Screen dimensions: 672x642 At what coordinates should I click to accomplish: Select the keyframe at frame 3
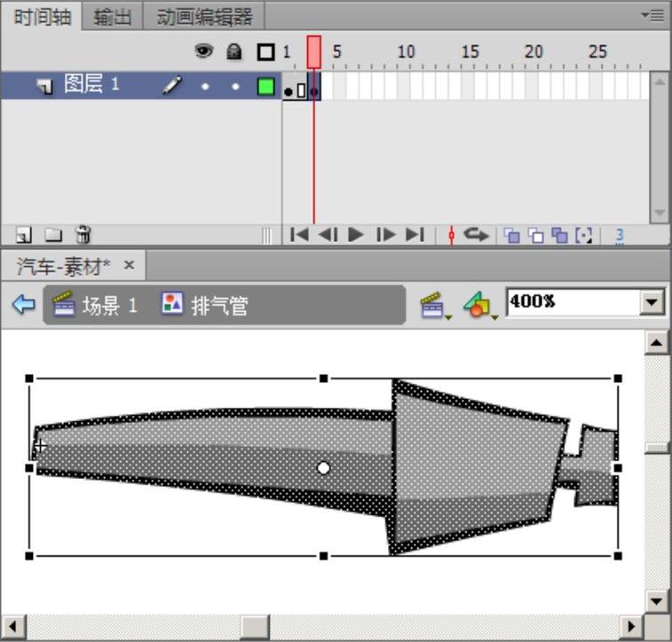click(x=314, y=87)
